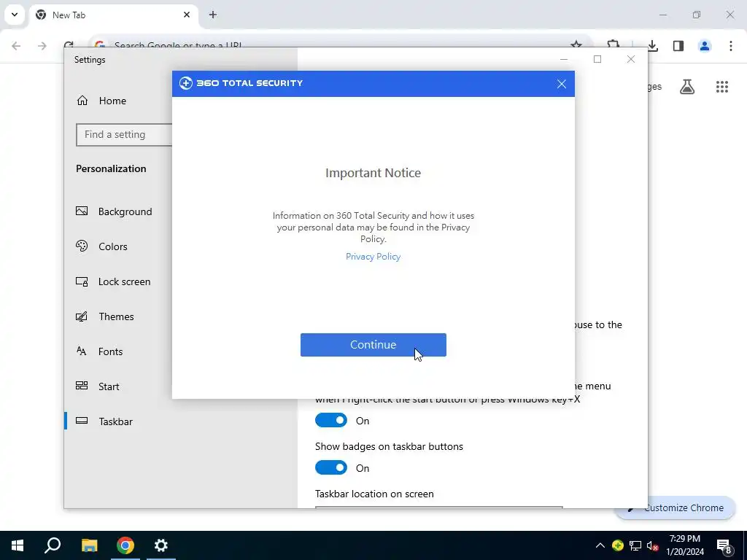Viewport: 747px width, 560px height.
Task: Click 360 Total Security tray icon
Action: pyautogui.click(x=618, y=545)
